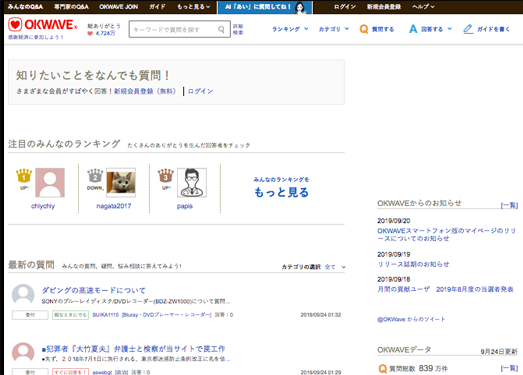Screen dimensions: 523x375
Task: Click @OKWave からのツイート link
Action: (411, 319)
